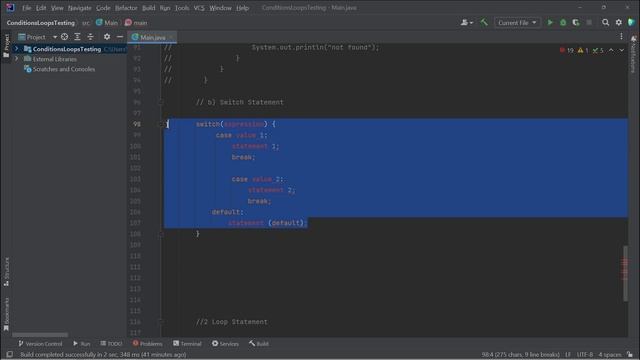
Task: Expand the ConditionsLoopsTesting project node
Action: tap(16, 49)
